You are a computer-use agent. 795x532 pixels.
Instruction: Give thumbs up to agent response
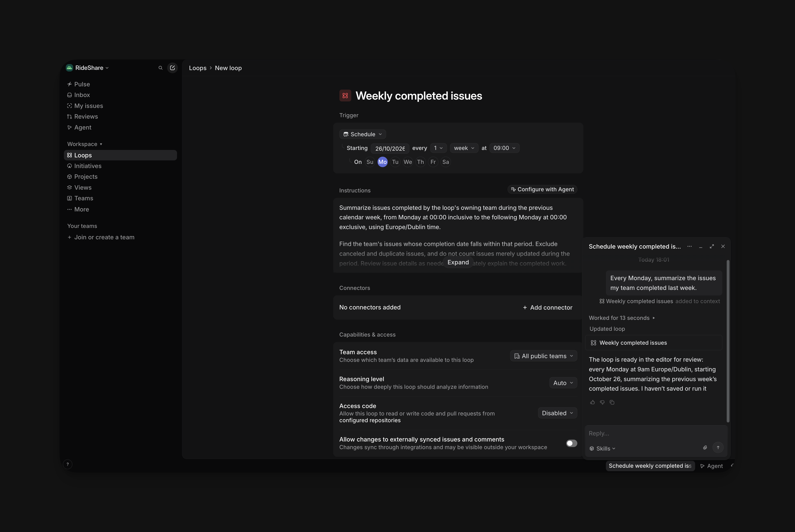coord(593,402)
